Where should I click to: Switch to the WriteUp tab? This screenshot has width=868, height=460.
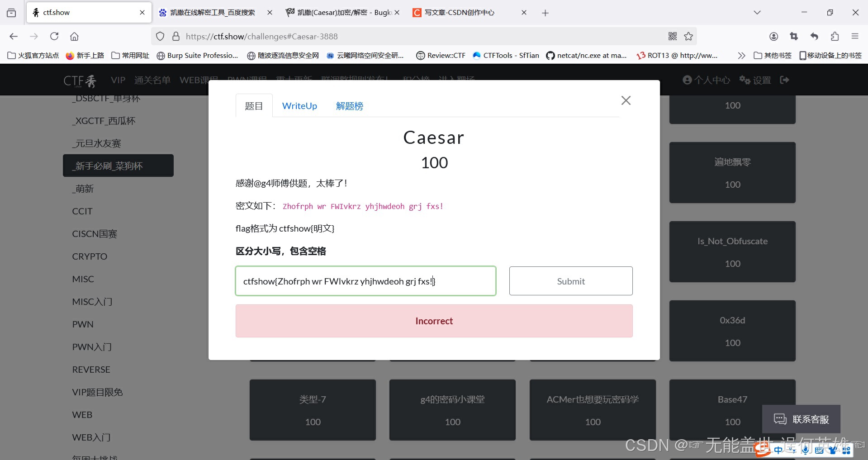tap(299, 106)
